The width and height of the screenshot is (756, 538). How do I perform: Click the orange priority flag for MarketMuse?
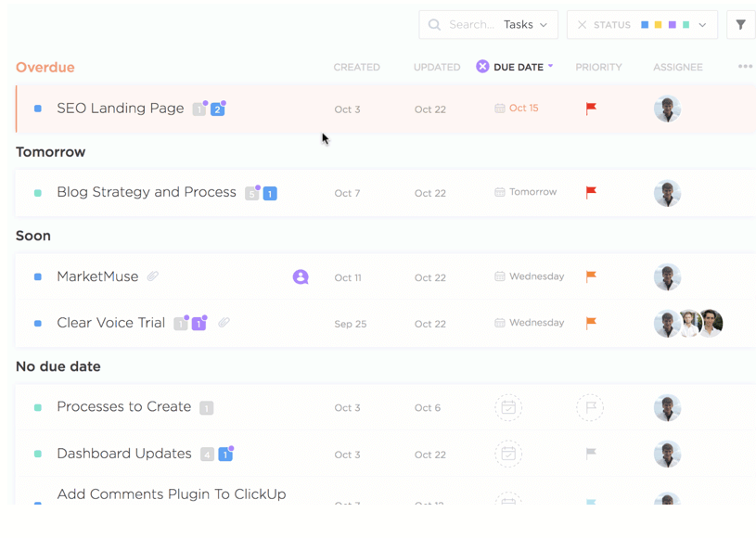pos(591,276)
